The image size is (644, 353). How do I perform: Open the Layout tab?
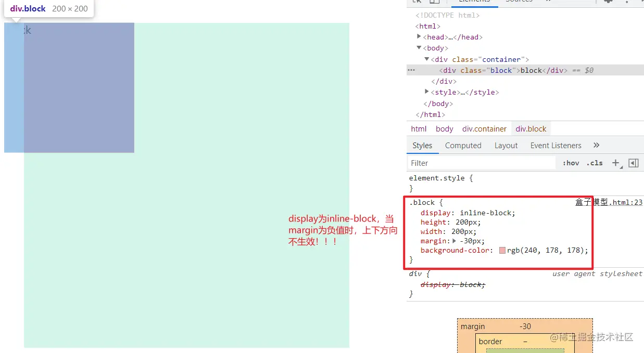[x=506, y=146]
